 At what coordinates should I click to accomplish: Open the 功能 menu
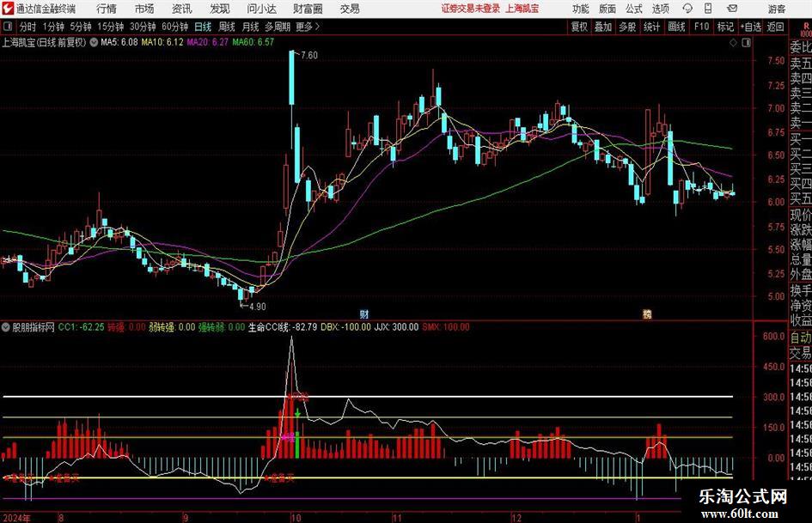[581, 9]
